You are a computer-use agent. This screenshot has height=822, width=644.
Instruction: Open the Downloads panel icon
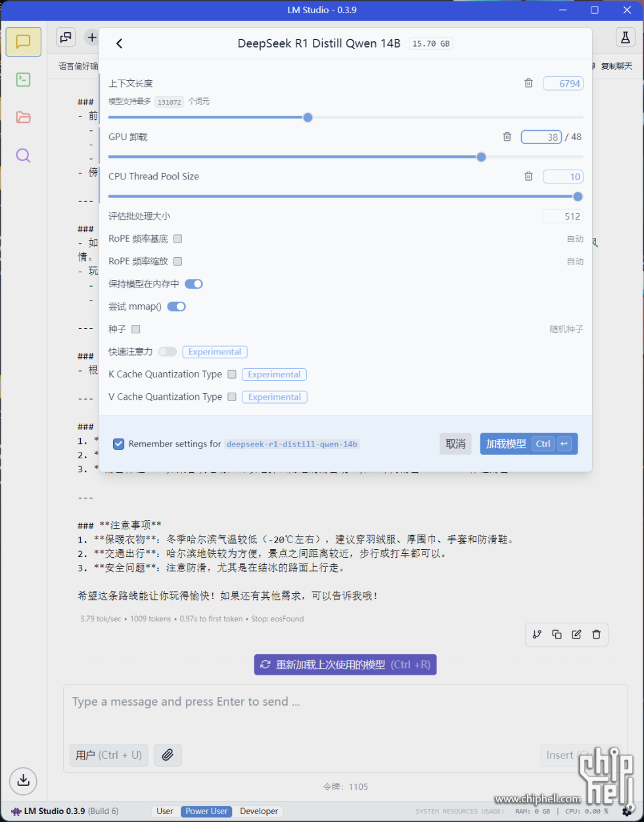(23, 780)
